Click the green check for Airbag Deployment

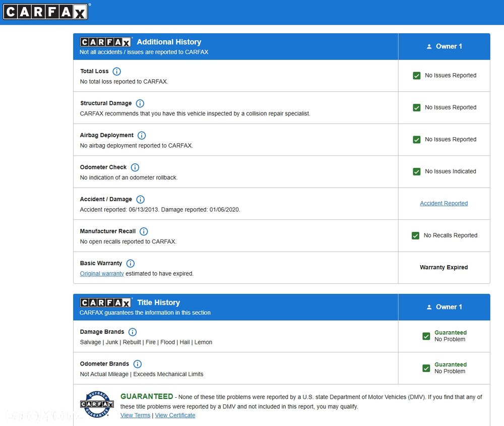(x=417, y=140)
